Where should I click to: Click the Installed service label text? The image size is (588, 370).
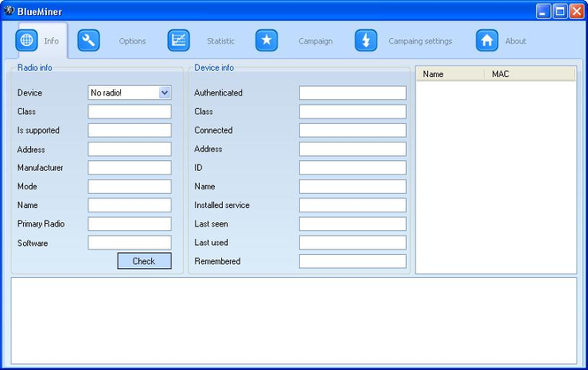[x=222, y=205]
